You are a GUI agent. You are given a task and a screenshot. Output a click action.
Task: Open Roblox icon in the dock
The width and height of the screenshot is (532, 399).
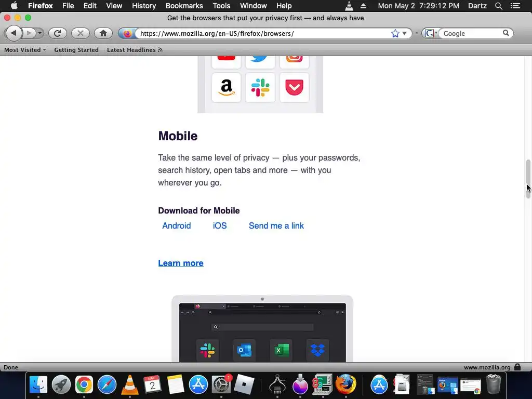[x=244, y=384]
